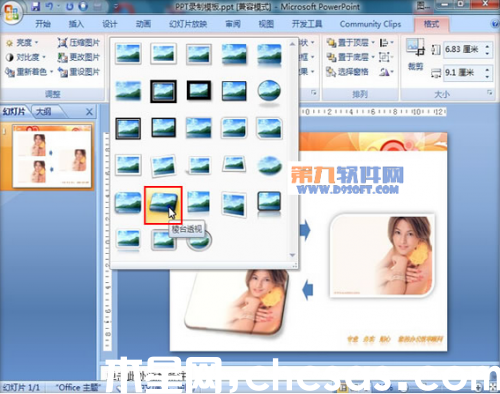500x394 pixels.
Task: Open 选择窗格 selection pane
Action: click(x=347, y=72)
